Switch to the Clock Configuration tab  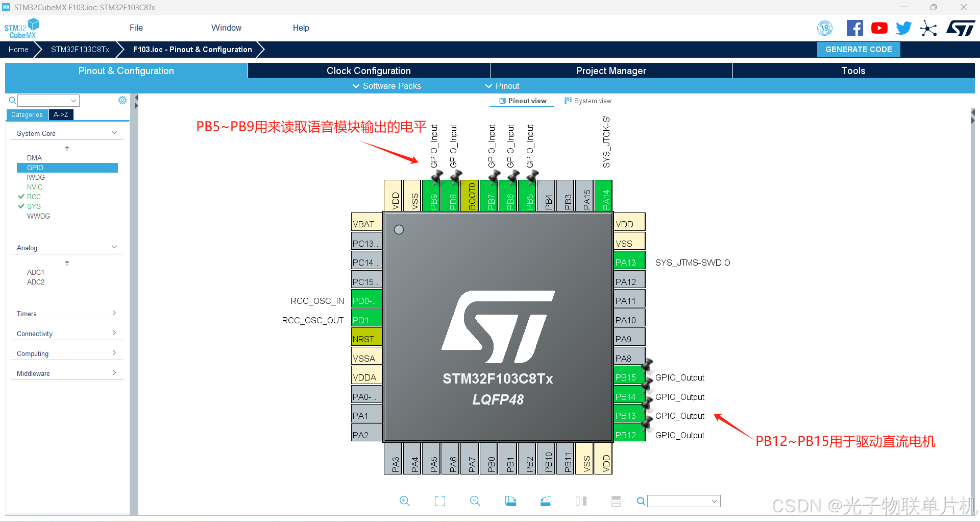pyautogui.click(x=369, y=70)
